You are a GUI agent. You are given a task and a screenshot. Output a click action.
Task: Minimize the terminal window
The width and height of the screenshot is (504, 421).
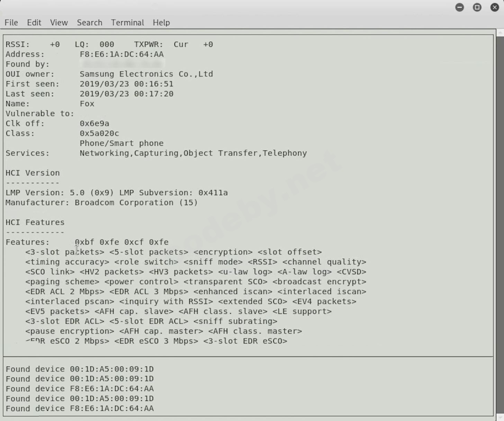pyautogui.click(x=459, y=7)
